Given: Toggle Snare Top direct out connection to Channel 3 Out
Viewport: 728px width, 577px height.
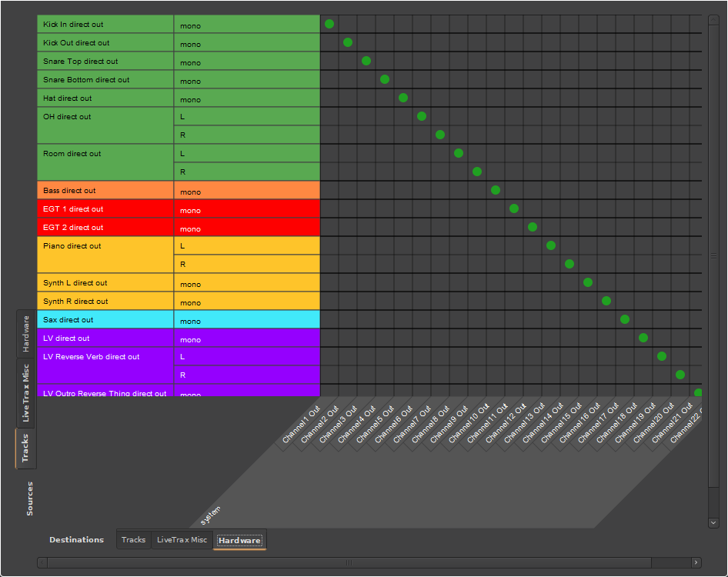Looking at the screenshot, I should click(x=366, y=61).
